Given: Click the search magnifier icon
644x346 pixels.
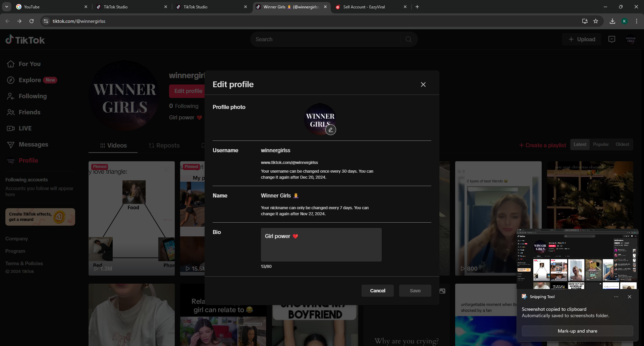Looking at the screenshot, I should point(409,39).
